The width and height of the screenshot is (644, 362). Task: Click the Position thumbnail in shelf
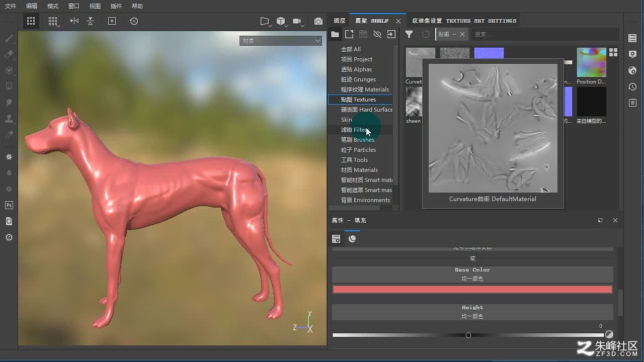pos(591,62)
